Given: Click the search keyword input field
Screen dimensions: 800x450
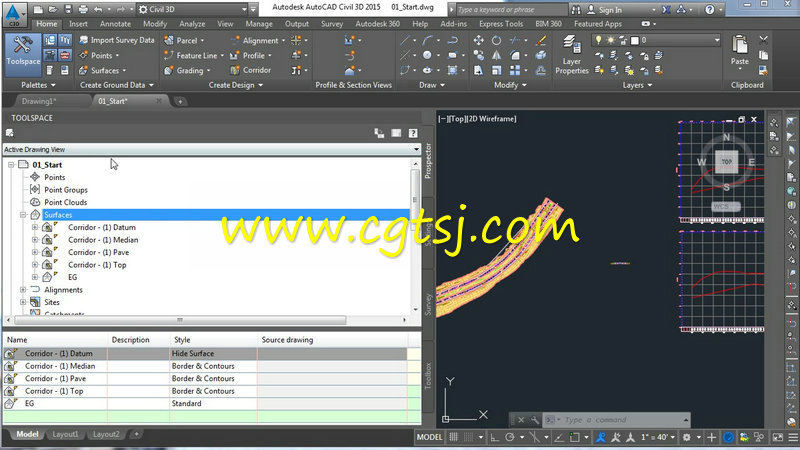Looking at the screenshot, I should coord(510,9).
